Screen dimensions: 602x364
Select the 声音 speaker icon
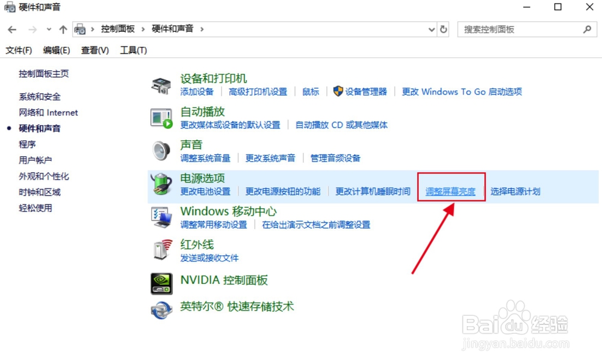click(160, 150)
